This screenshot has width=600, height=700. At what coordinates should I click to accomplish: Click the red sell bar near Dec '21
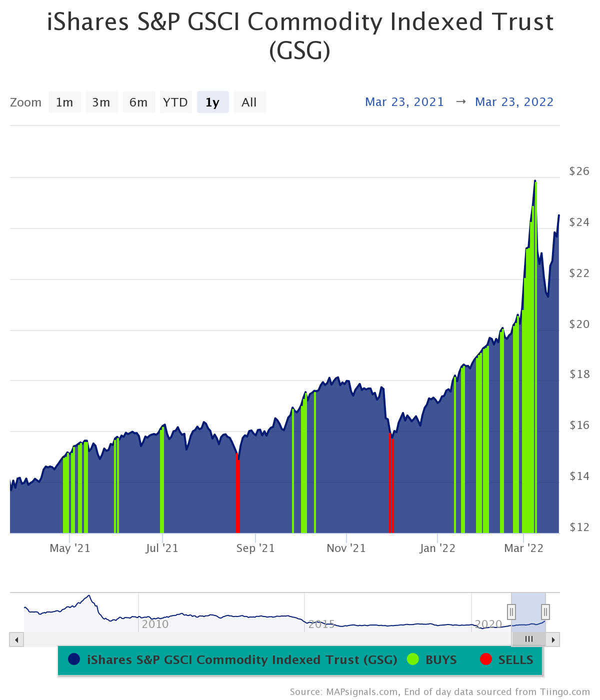click(x=391, y=483)
